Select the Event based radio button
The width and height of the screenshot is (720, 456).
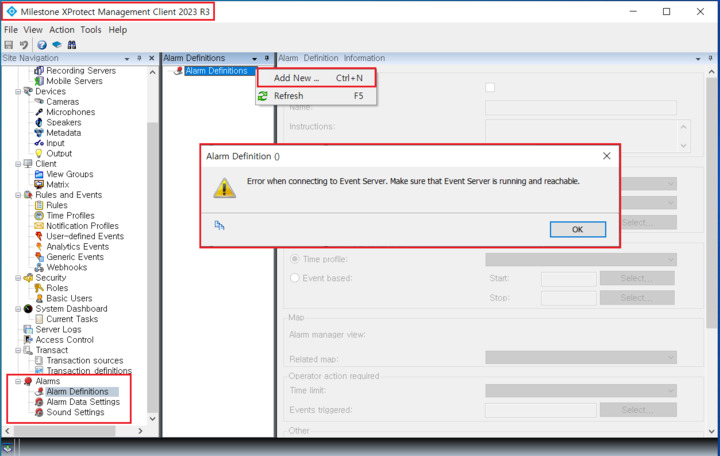(x=294, y=277)
